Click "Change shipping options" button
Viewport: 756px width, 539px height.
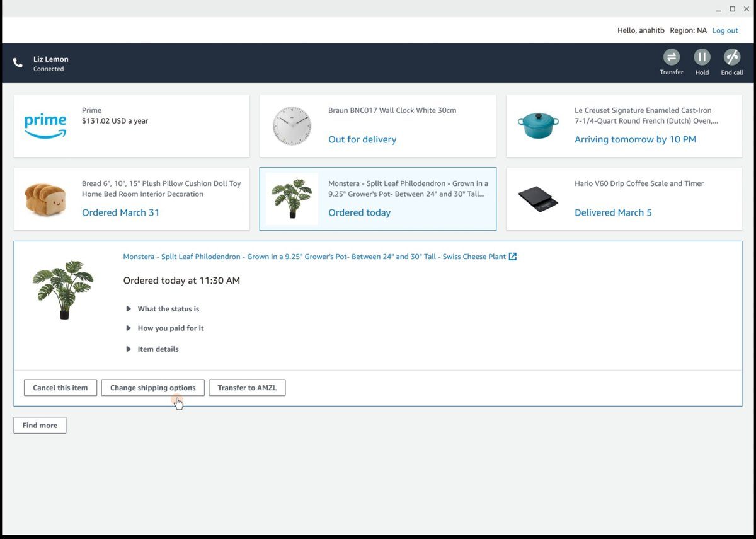pos(152,388)
